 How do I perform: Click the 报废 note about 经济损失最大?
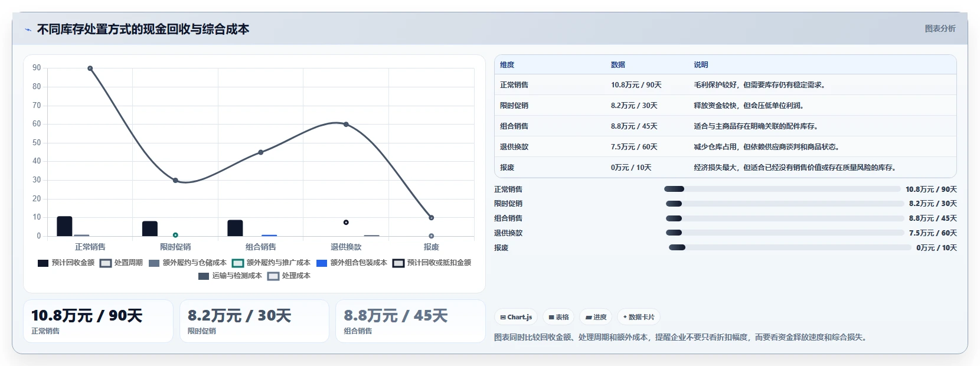(796, 168)
